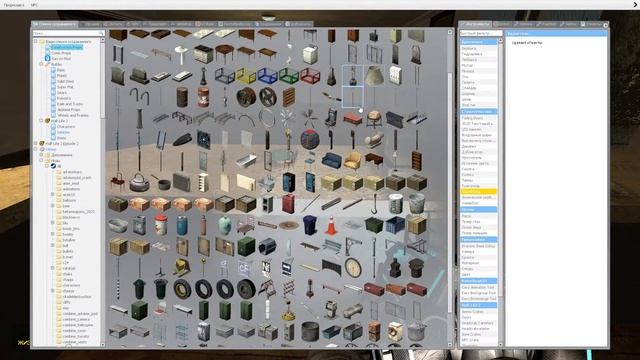Select the hanging metal hook prop

point(374,204)
